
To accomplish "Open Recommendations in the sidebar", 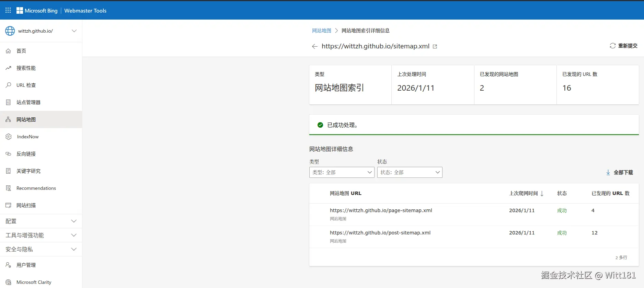I will point(41,188).
